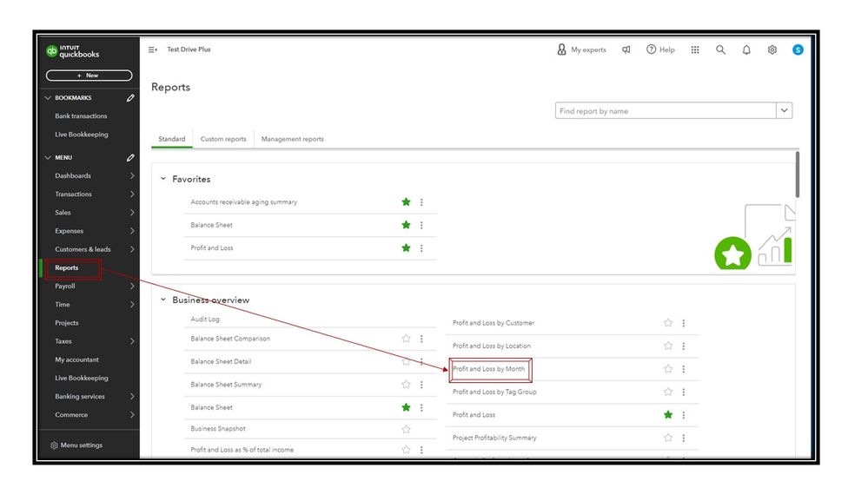Collapse the MENU sidebar section

pyautogui.click(x=48, y=158)
